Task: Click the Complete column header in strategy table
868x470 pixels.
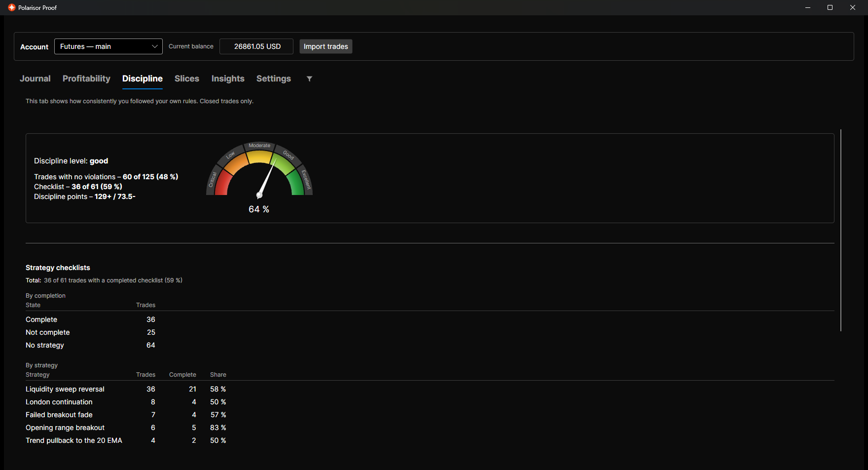Action: point(182,375)
